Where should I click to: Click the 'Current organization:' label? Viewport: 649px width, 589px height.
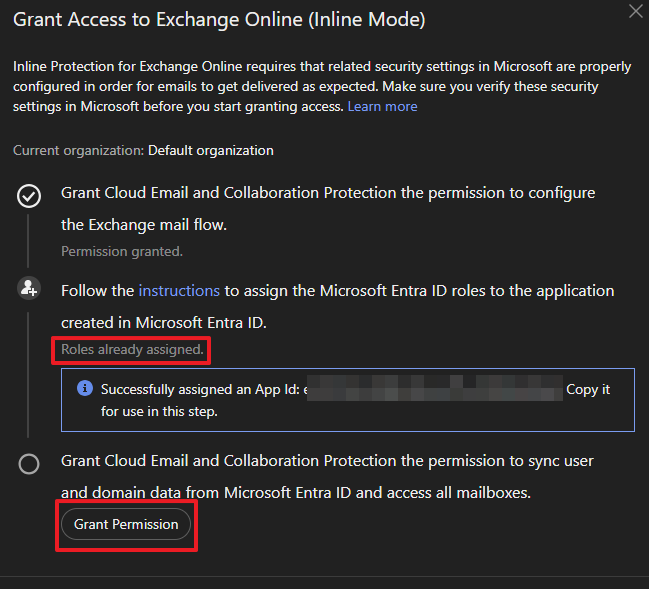78,150
